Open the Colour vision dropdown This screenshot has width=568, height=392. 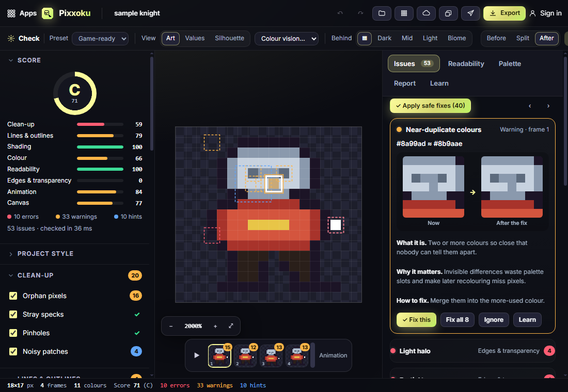click(x=287, y=39)
